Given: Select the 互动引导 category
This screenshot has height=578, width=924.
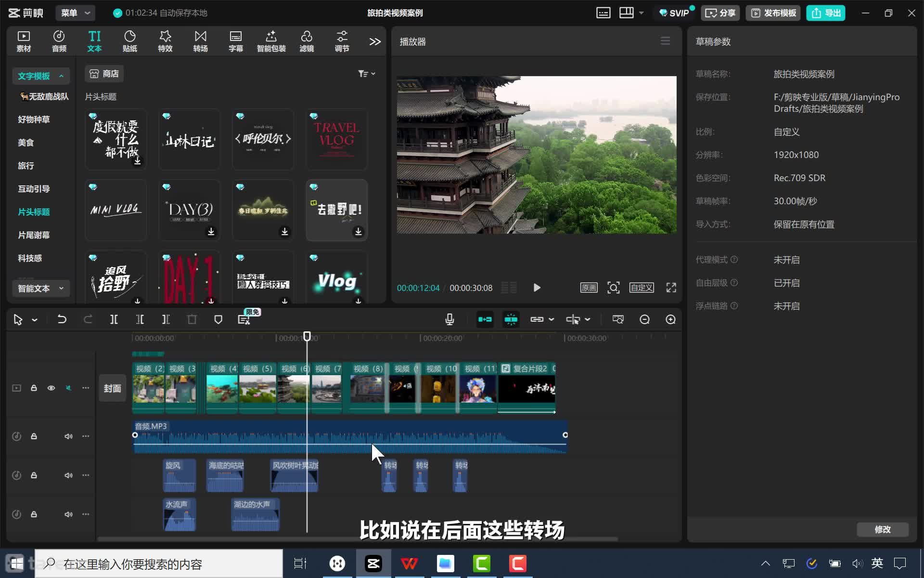Looking at the screenshot, I should (x=34, y=189).
